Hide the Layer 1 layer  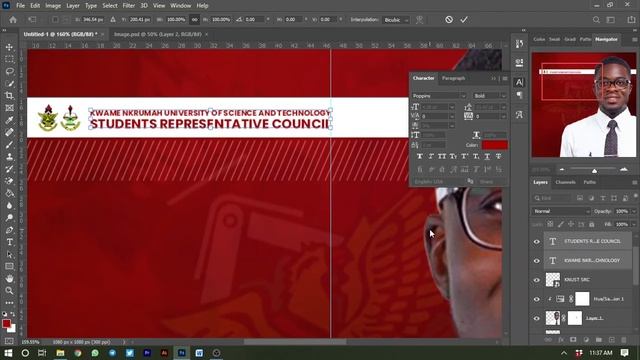coord(537,318)
